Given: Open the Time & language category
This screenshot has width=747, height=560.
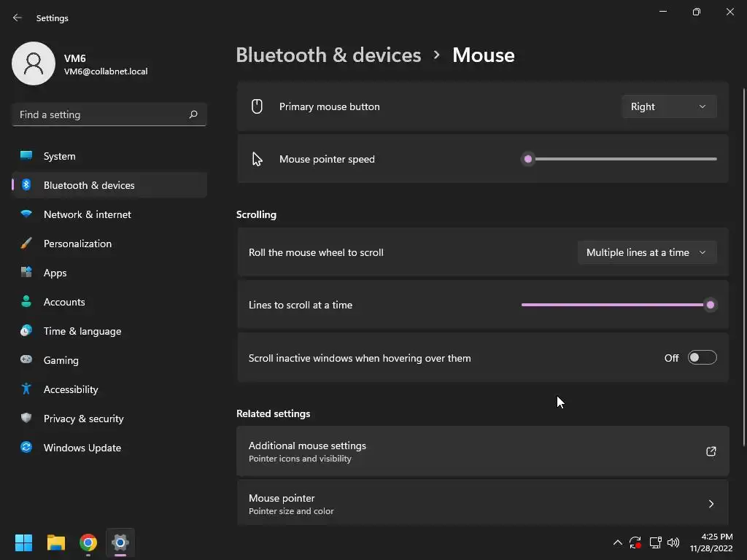Looking at the screenshot, I should pyautogui.click(x=109, y=331).
